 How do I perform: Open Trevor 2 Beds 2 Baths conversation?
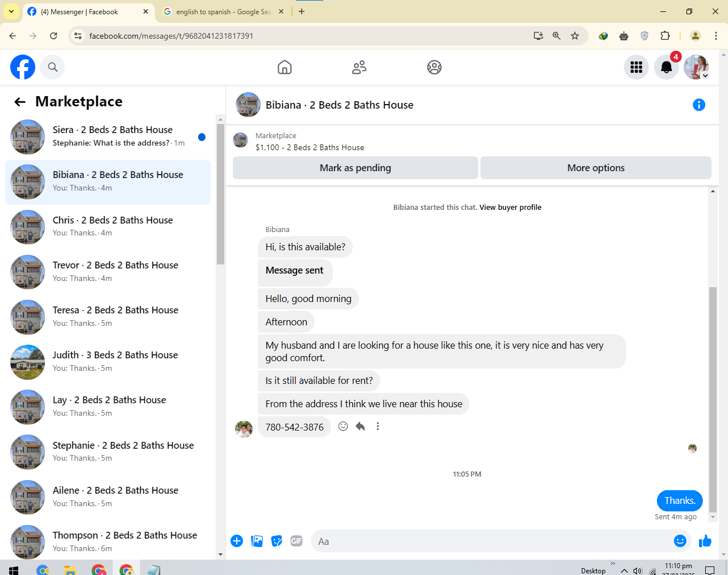pyautogui.click(x=108, y=272)
